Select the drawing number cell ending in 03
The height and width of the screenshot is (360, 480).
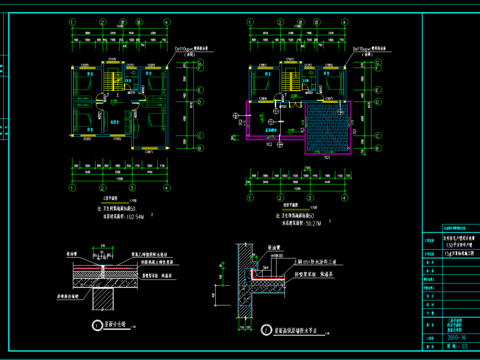pyautogui.click(x=461, y=346)
